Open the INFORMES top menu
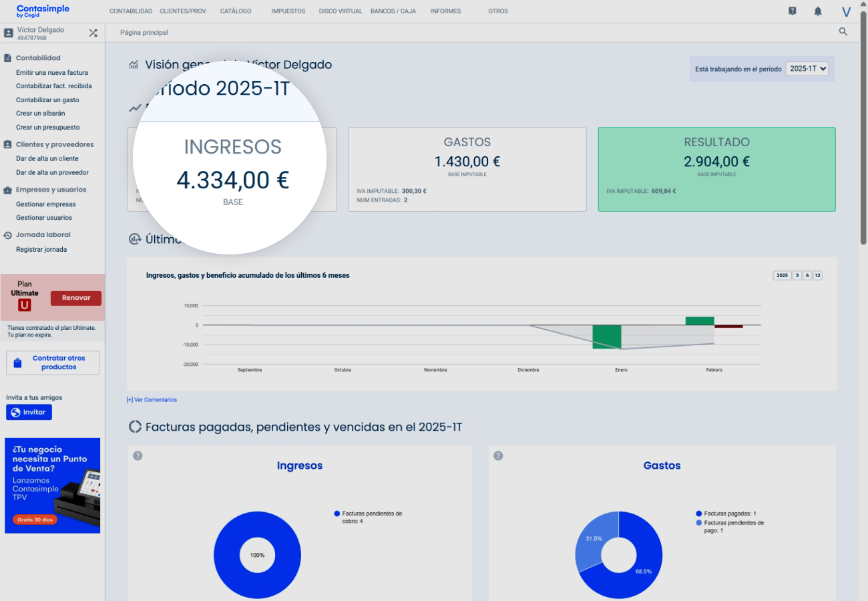Screen dimensions: 868x601 (x=445, y=11)
